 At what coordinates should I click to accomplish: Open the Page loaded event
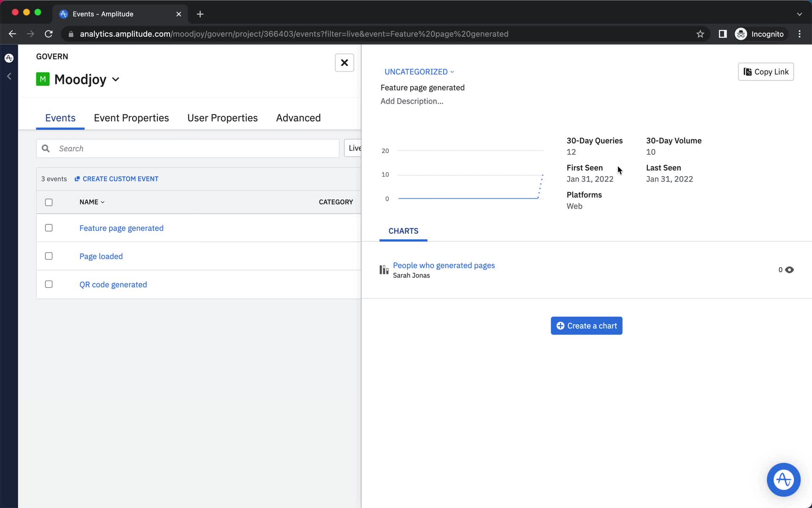click(x=101, y=256)
